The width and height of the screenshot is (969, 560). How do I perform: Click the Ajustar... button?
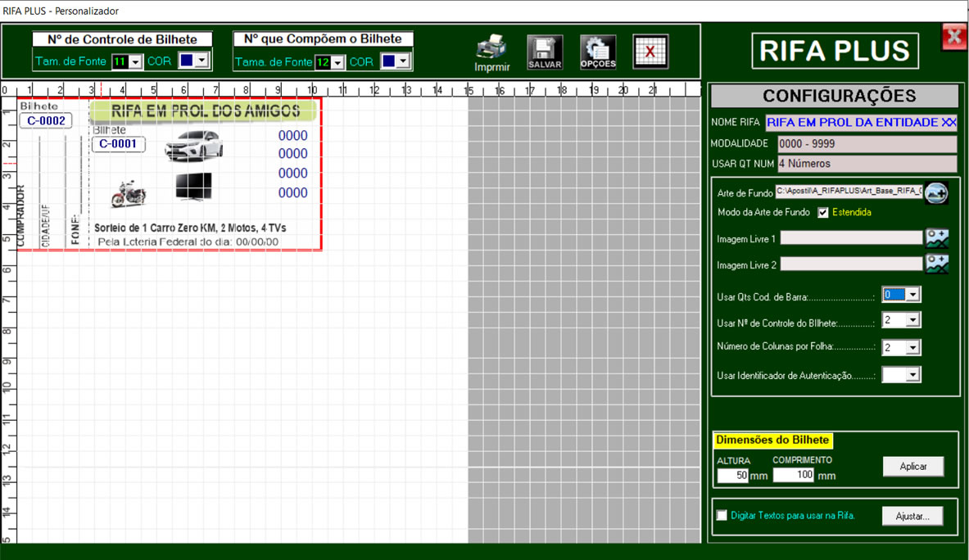pos(912,517)
